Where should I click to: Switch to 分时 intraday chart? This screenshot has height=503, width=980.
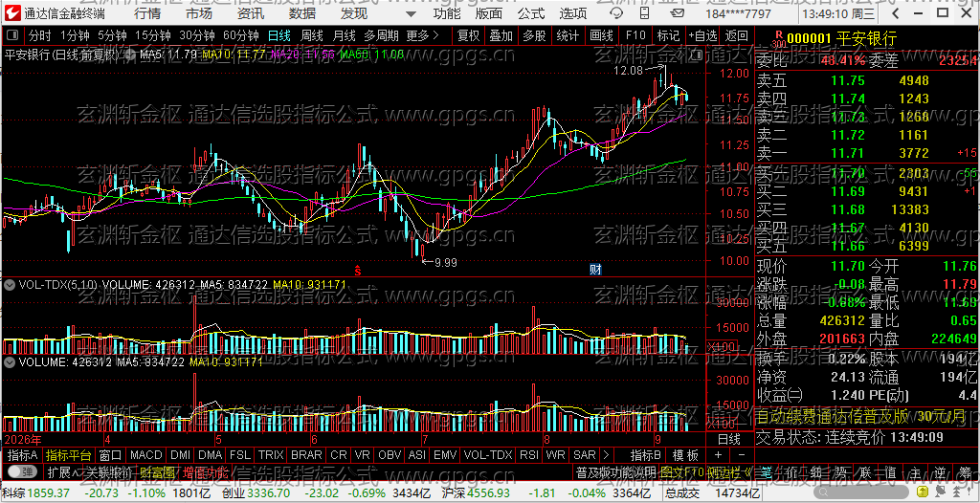point(39,36)
